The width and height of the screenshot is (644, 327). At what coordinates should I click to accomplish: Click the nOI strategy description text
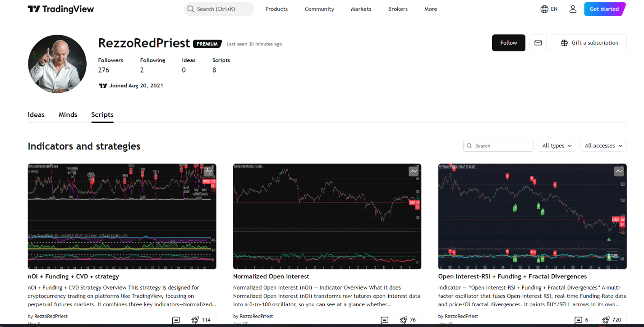click(x=122, y=296)
